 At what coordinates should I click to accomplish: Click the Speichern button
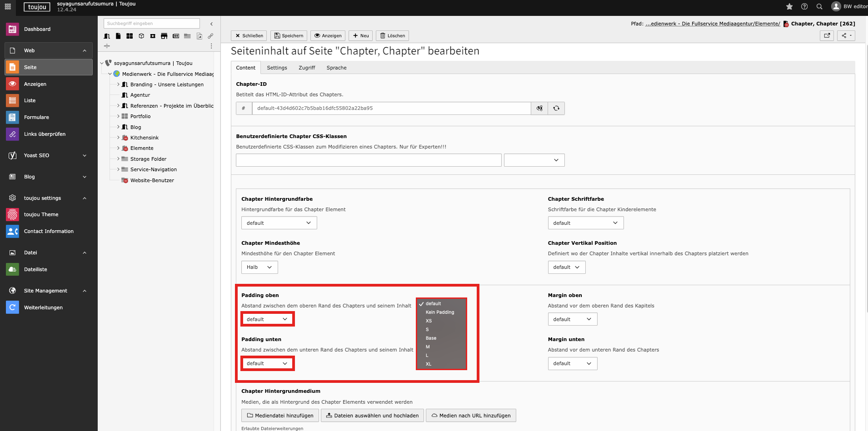coord(289,35)
